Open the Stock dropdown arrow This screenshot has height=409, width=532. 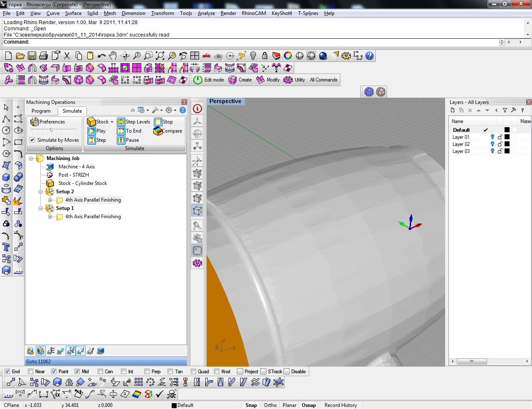[112, 122]
